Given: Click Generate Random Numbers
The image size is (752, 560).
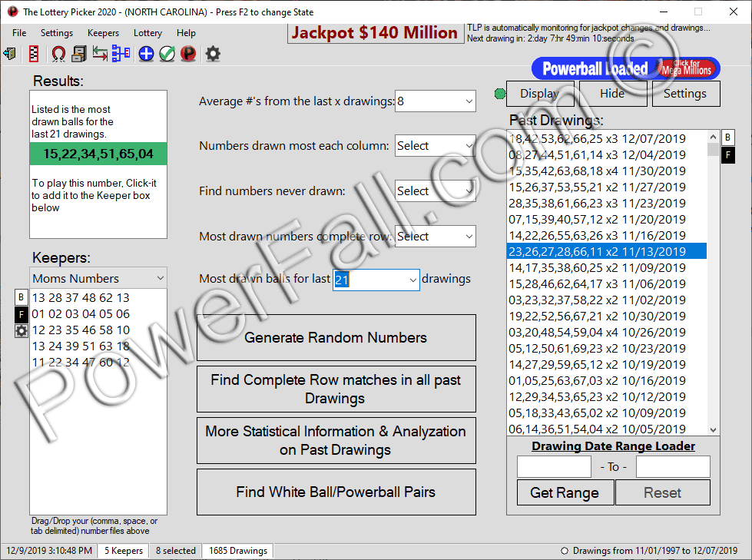Looking at the screenshot, I should click(x=336, y=337).
